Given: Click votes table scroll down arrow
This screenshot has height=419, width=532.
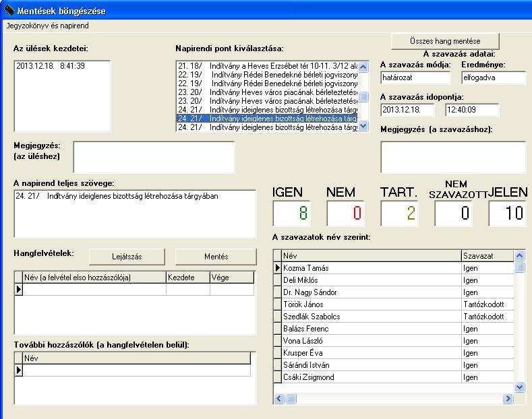Looking at the screenshot, I should coord(519,387).
